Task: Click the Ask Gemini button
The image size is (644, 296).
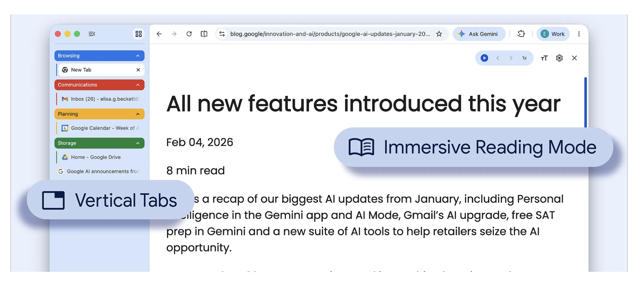Action: [479, 34]
